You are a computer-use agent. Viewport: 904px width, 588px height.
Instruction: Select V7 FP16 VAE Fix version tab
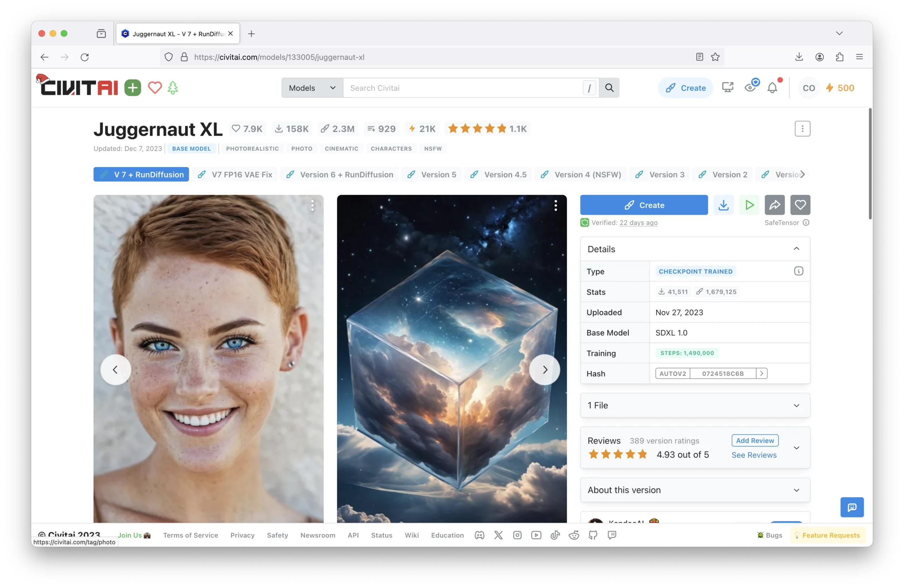pos(234,174)
